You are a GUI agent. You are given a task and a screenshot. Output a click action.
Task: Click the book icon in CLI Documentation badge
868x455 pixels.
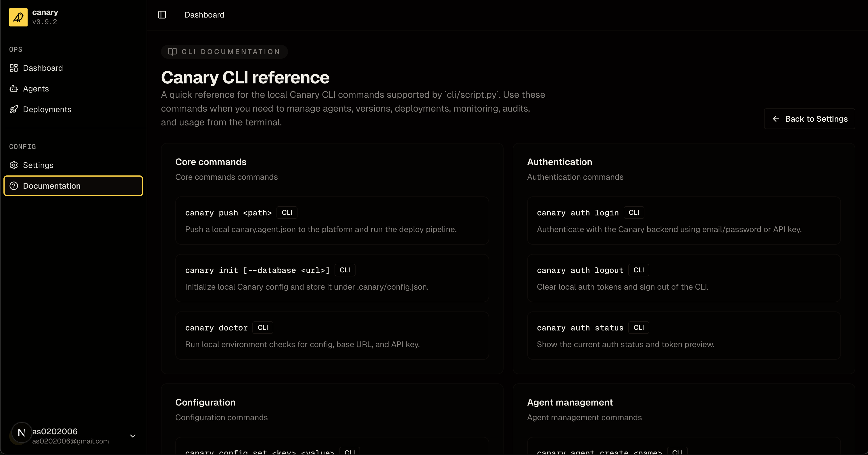click(x=172, y=51)
